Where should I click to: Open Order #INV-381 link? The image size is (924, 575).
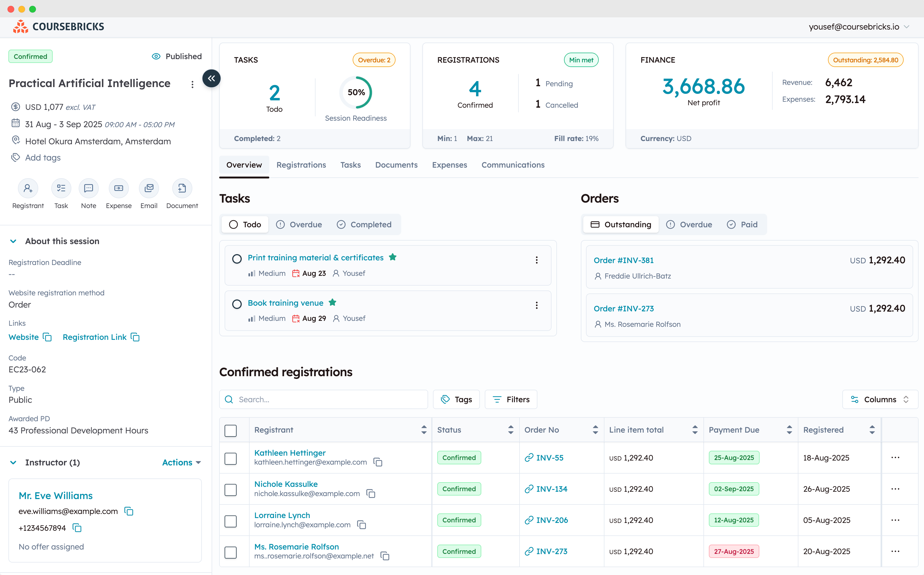click(x=623, y=260)
